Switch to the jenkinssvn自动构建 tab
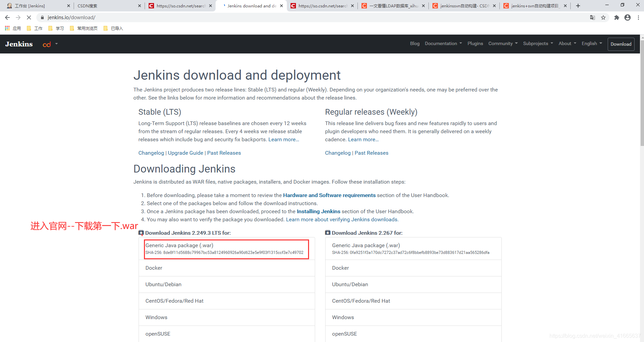 [464, 6]
